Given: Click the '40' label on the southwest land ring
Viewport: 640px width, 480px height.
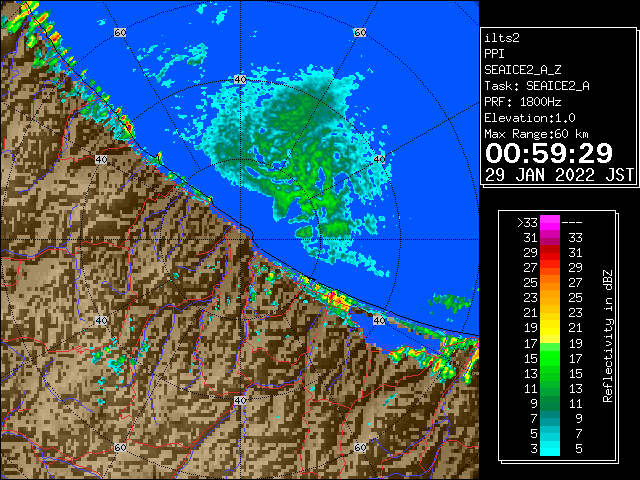Looking at the screenshot, I should tap(101, 320).
